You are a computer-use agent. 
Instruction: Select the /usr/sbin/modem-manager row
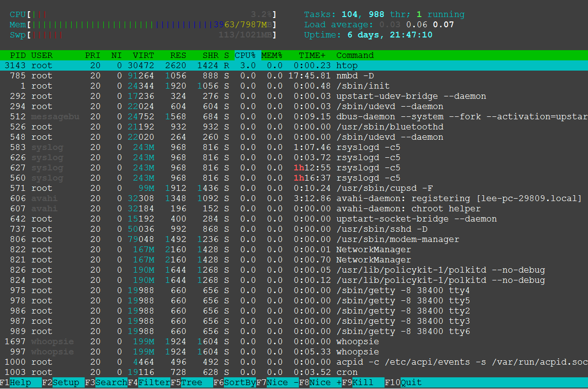[x=294, y=240]
